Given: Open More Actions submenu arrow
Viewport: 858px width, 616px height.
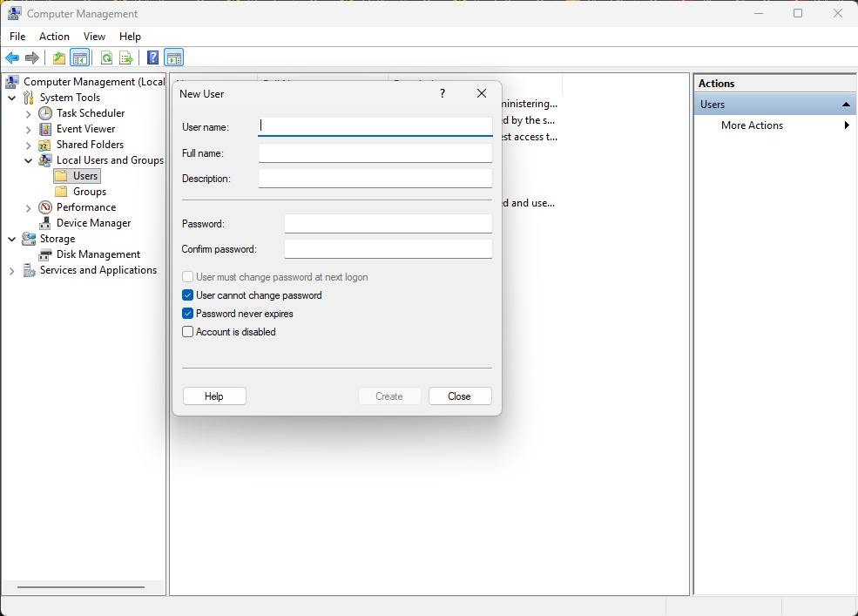Looking at the screenshot, I should coord(847,125).
